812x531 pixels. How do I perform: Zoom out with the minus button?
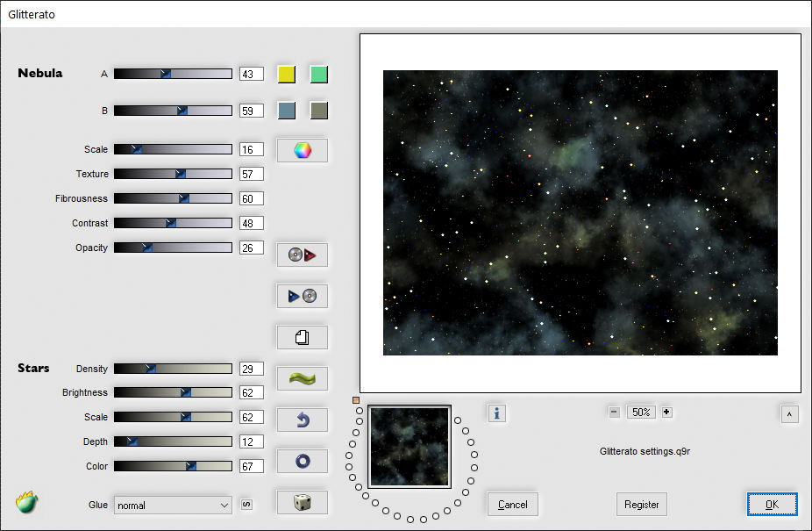[x=614, y=413]
